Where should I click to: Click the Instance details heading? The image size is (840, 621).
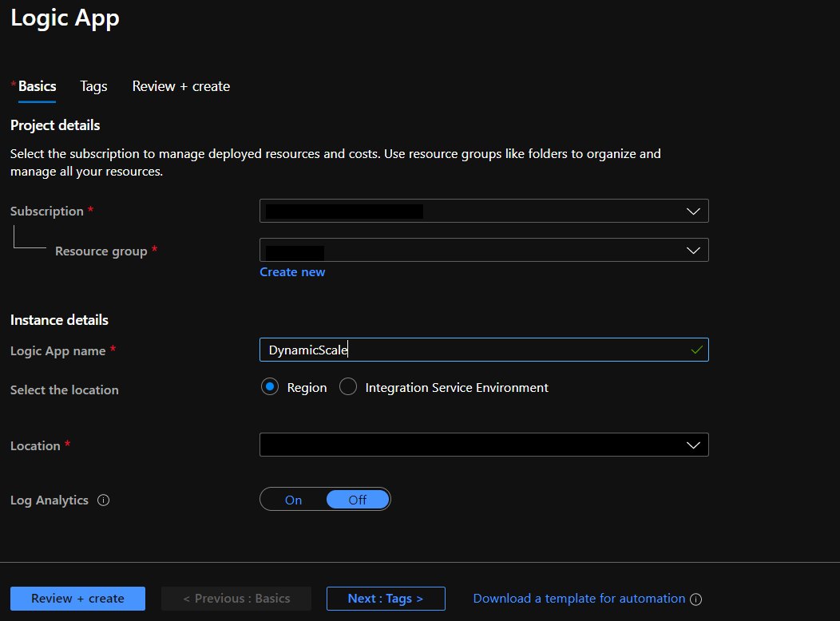59,320
